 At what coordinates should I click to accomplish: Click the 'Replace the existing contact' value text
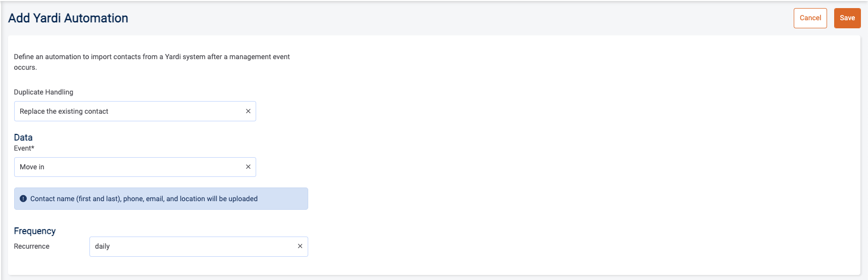[x=64, y=111]
